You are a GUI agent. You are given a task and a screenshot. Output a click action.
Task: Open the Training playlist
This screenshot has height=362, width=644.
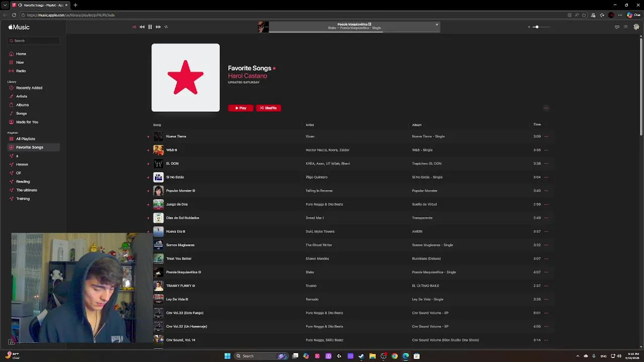click(23, 199)
